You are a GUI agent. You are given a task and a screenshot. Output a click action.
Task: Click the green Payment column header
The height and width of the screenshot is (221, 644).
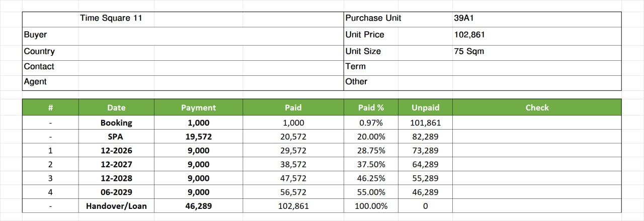[198, 107]
